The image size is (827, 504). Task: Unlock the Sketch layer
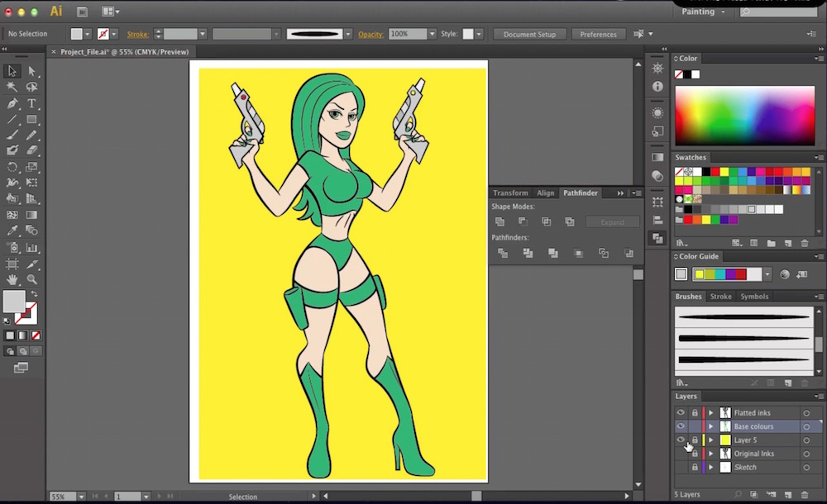695,467
